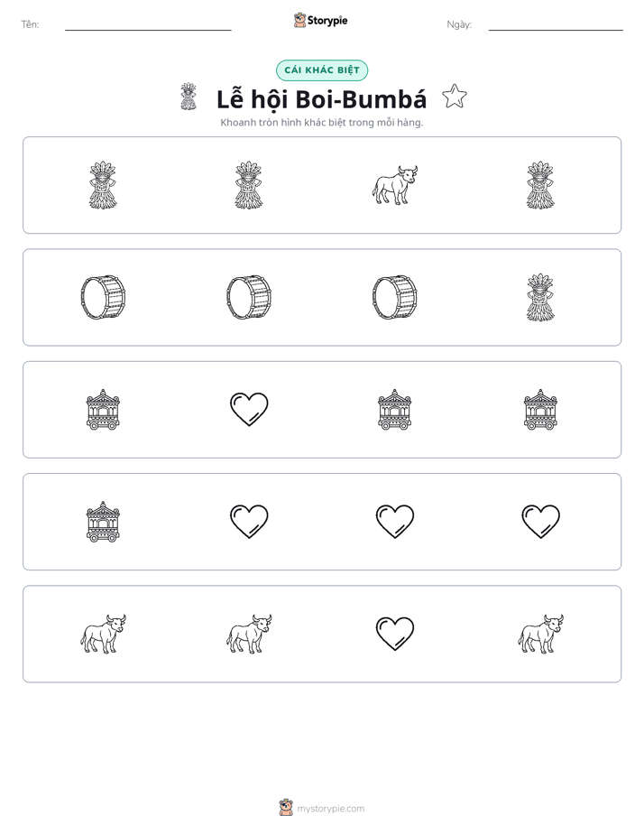Viewport: 644px width, 834px height.
Task: Circle the heart among the festival floats
Action: pos(249,409)
